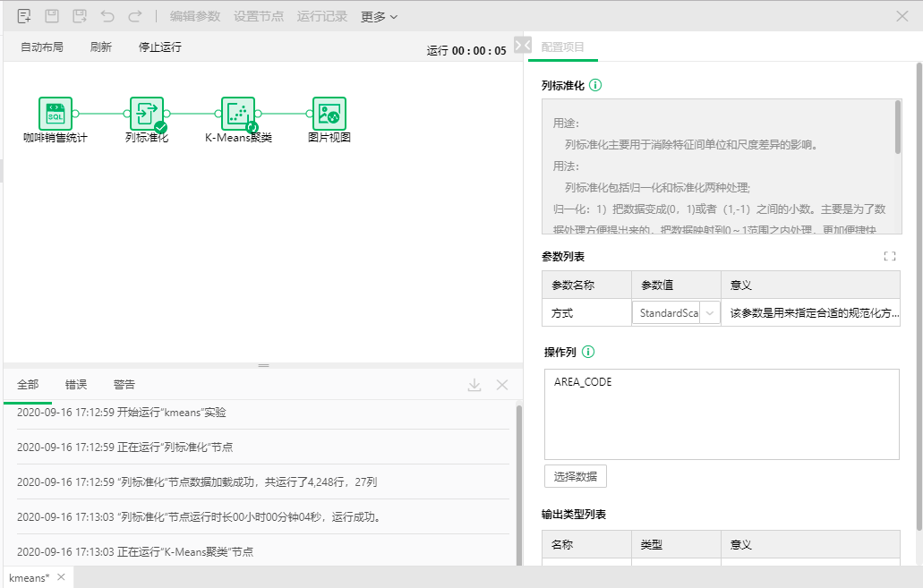The width and height of the screenshot is (923, 588).
Task: Select the 咖啡销售统计 SQL node
Action: pos(56,114)
